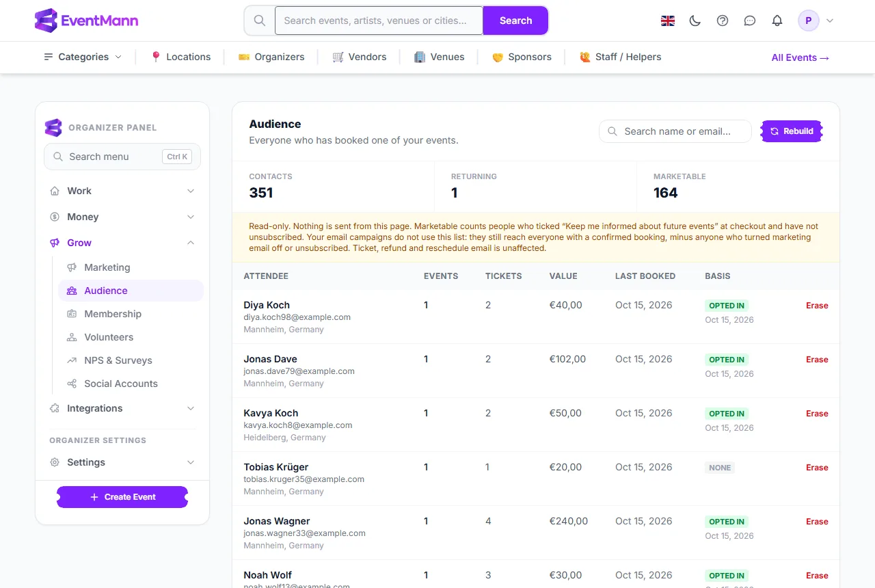Go to Locations in the nav bar

click(x=180, y=57)
